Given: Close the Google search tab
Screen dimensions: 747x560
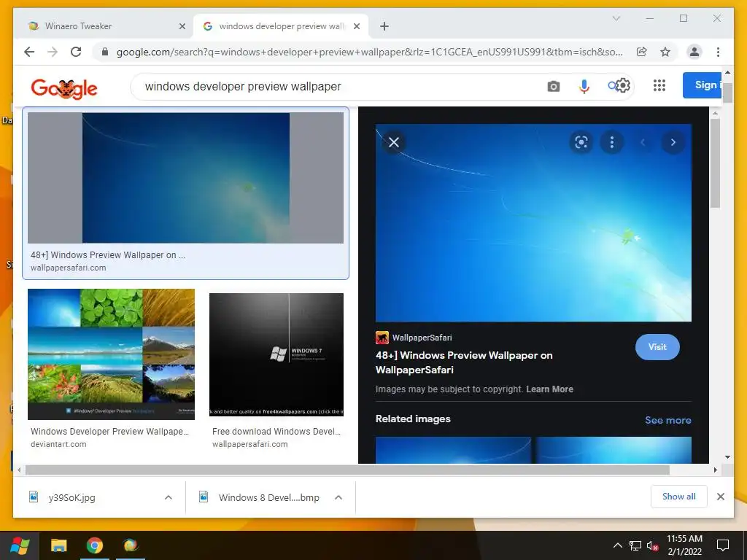Looking at the screenshot, I should point(356,26).
